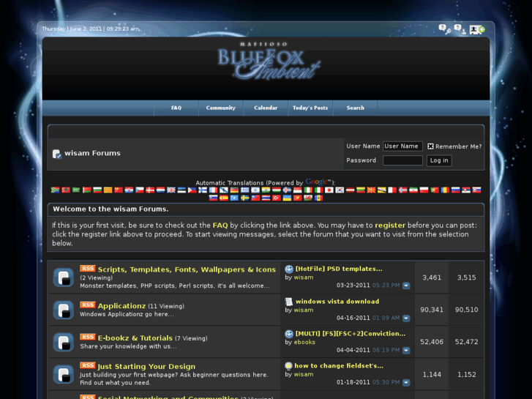
Task: Open RSS feed for Scripts, Templates forum
Action: (x=88, y=268)
